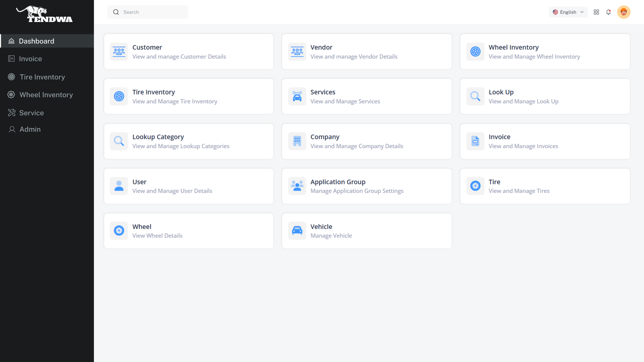Click the building icon on the Company card
This screenshot has height=362, width=644.
(x=297, y=141)
